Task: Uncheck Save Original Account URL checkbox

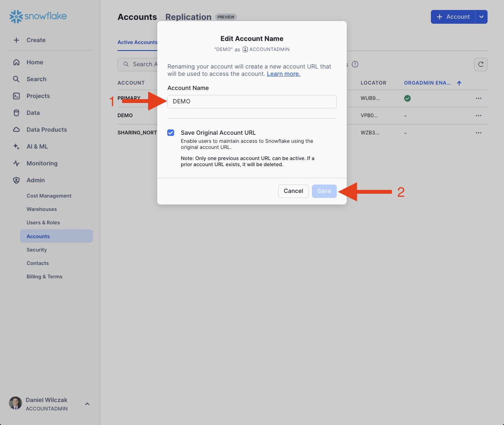Action: [171, 133]
